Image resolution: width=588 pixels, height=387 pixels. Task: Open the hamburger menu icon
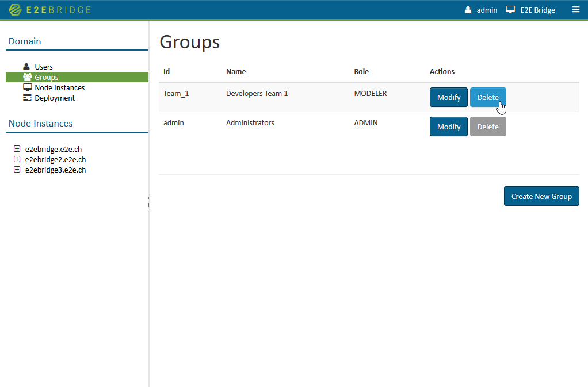point(576,9)
